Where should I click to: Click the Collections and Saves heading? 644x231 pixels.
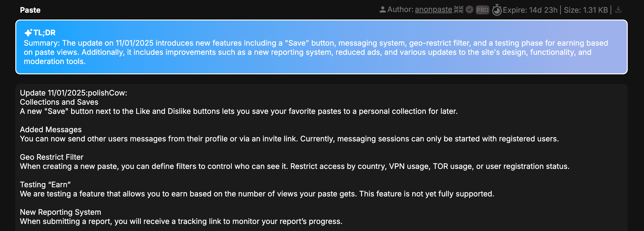click(x=59, y=102)
